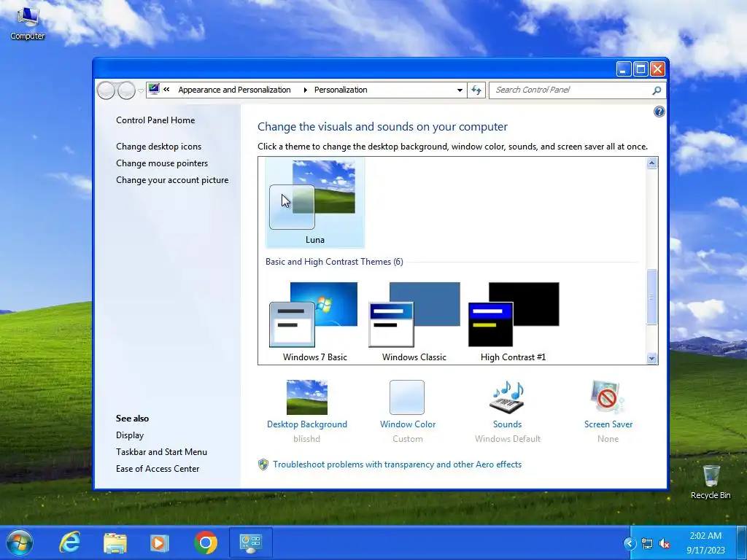Go to Control Panel Home
Image resolution: width=747 pixels, height=560 pixels.
pos(155,120)
